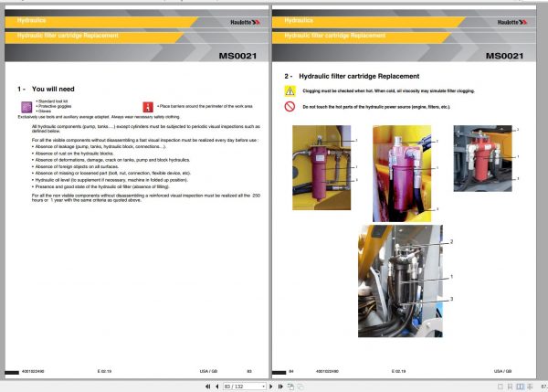Select single page continuous layout icon

pyautogui.click(x=510, y=387)
